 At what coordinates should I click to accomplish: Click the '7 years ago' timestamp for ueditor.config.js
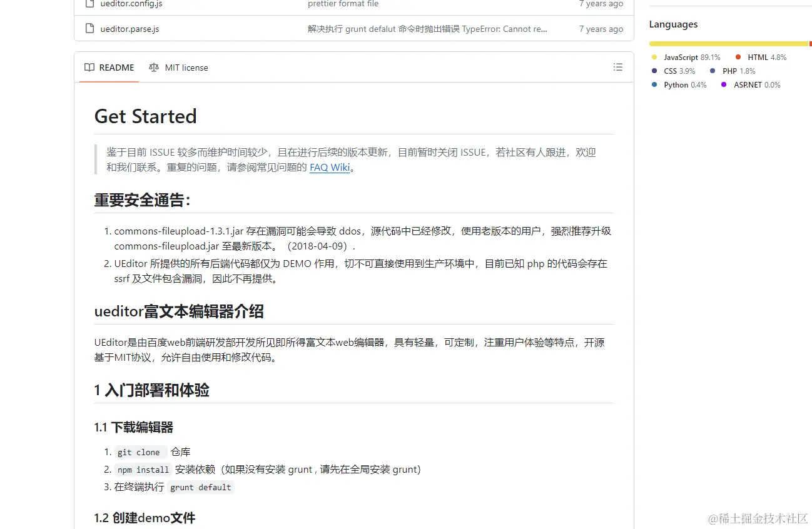point(601,4)
